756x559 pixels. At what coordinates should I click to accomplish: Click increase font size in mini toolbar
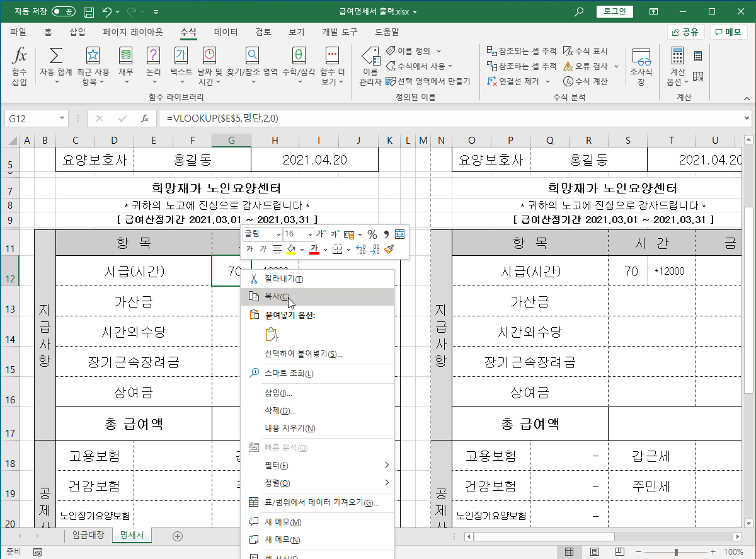coord(321,234)
